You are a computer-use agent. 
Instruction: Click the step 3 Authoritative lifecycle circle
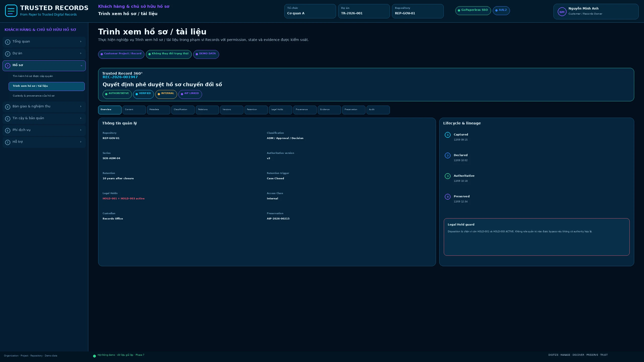(x=448, y=176)
